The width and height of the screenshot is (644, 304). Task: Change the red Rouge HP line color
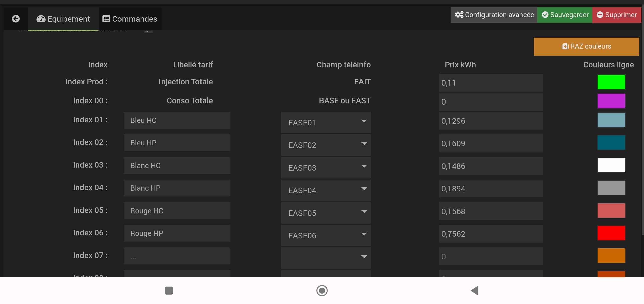tap(611, 233)
